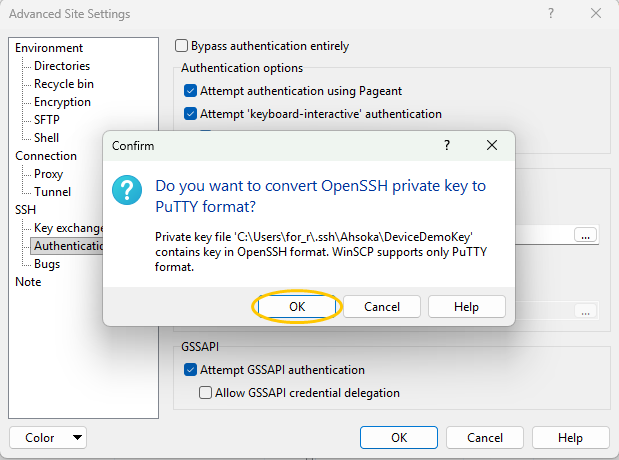
Task: Click Cancel in the Confirm dialog
Action: click(382, 307)
